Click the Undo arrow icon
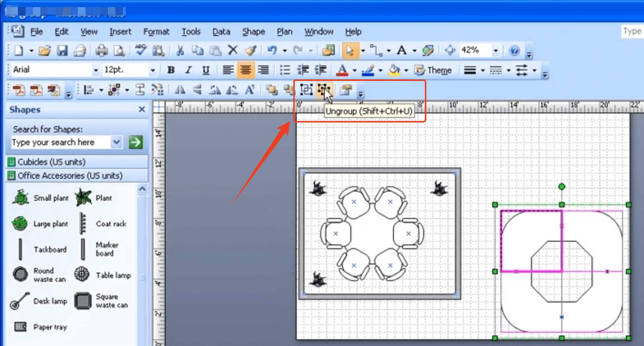The height and width of the screenshot is (346, 644). pyautogui.click(x=272, y=50)
